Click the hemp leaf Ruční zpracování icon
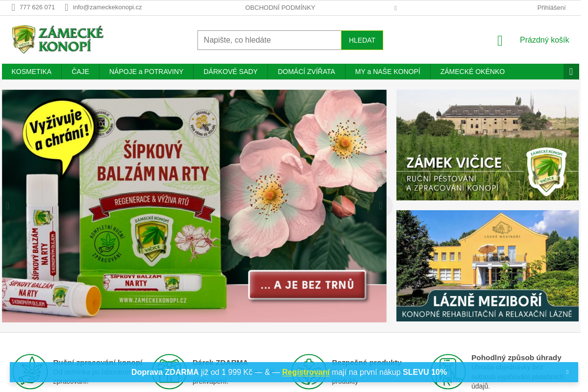The height and width of the screenshot is (392, 588). click(30, 371)
